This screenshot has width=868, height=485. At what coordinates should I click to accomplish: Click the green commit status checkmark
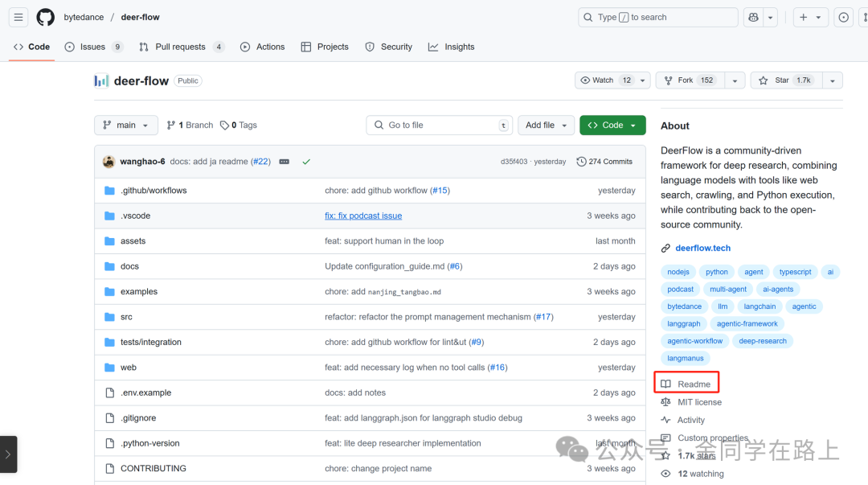306,162
